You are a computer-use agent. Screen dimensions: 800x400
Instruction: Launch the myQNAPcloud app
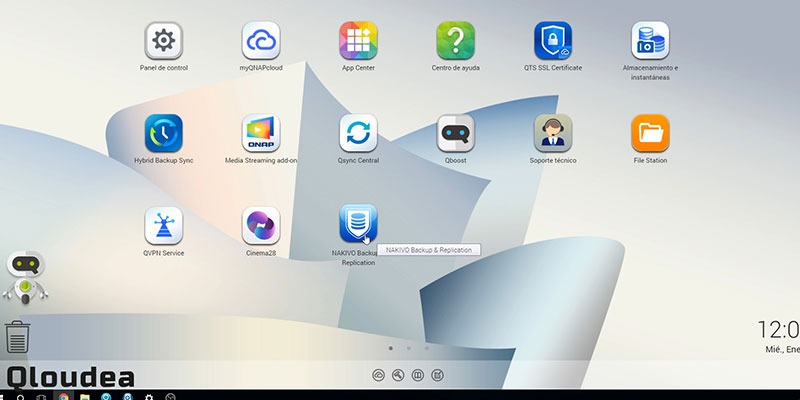(261, 40)
